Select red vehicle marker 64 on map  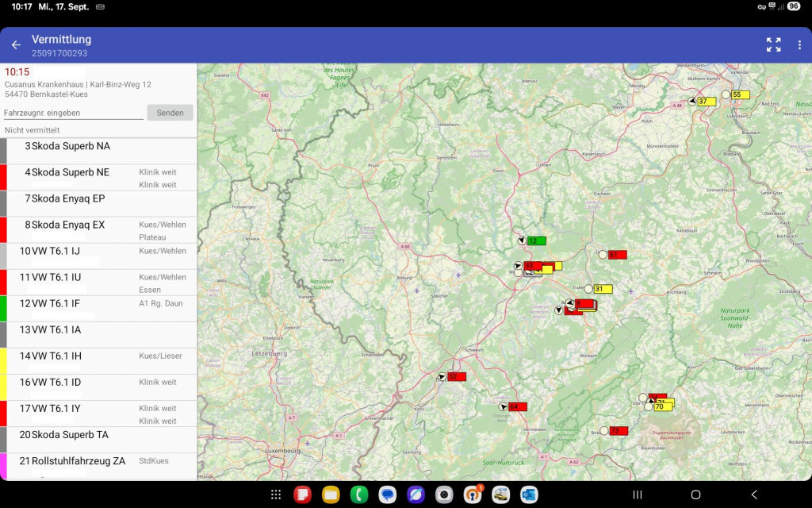[517, 406]
